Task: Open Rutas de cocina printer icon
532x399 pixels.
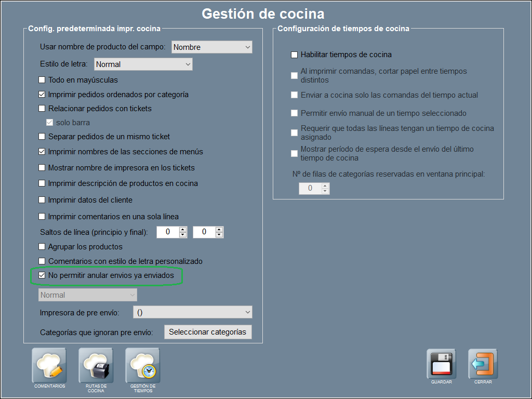Action: coord(96,365)
